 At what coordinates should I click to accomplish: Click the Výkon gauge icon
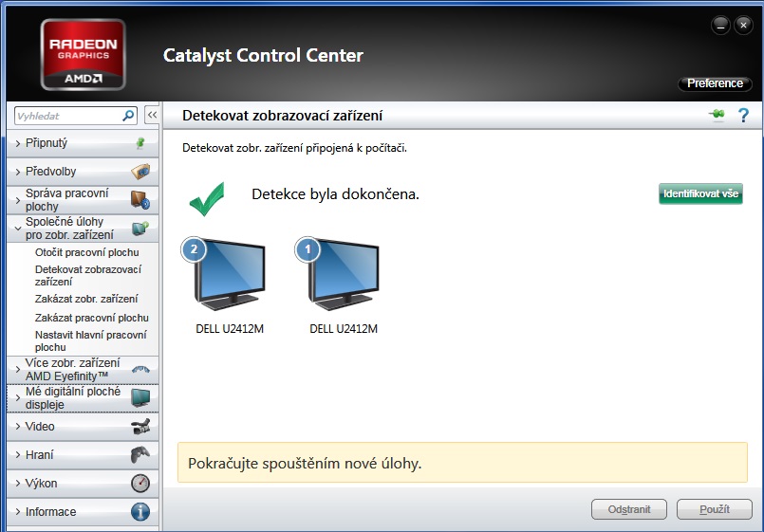[x=140, y=484]
